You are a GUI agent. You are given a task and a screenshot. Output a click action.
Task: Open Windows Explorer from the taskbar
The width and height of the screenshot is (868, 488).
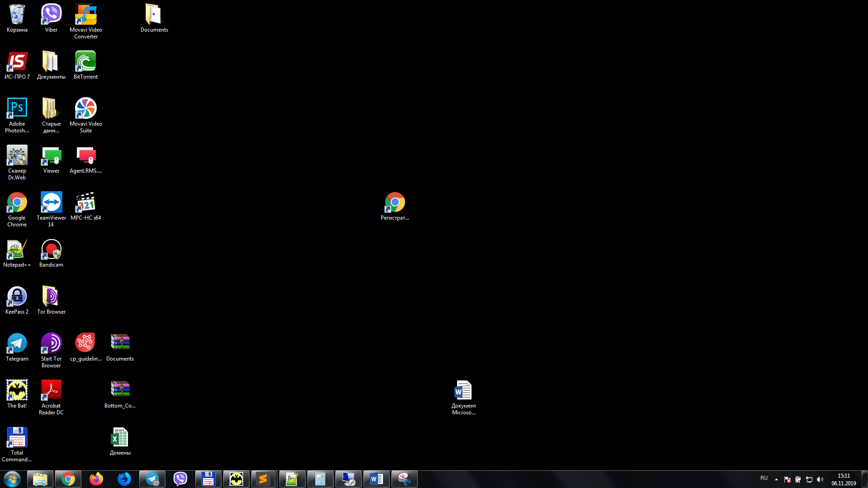40,479
